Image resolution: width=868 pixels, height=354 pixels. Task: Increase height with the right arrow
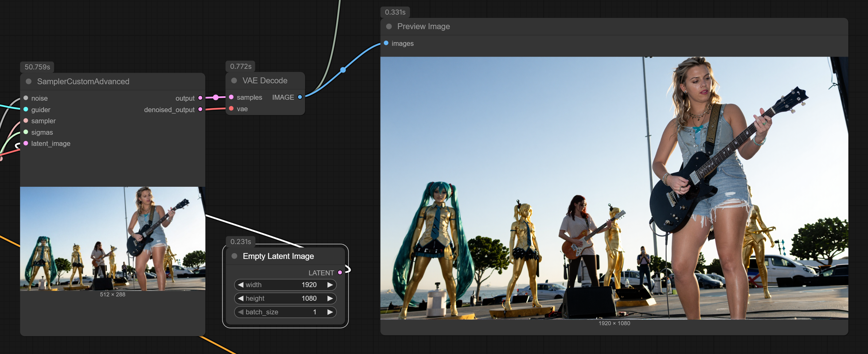pyautogui.click(x=330, y=299)
